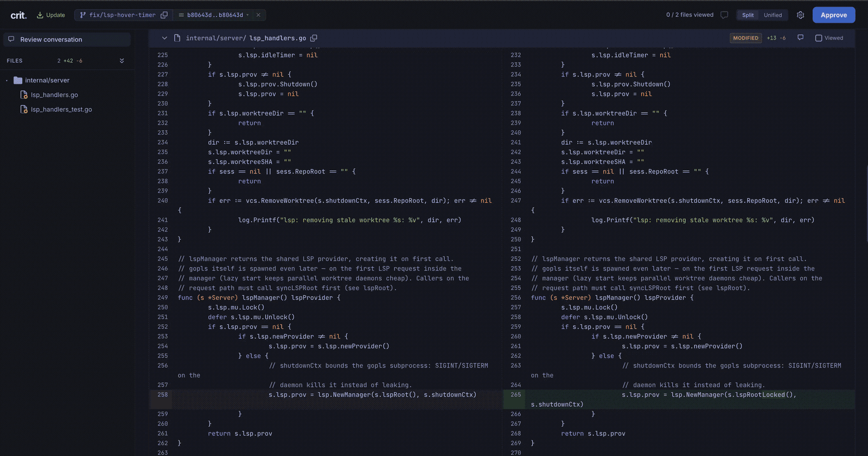
Task: Add a file comment on lsp_handlers.go
Action: [x=800, y=38]
